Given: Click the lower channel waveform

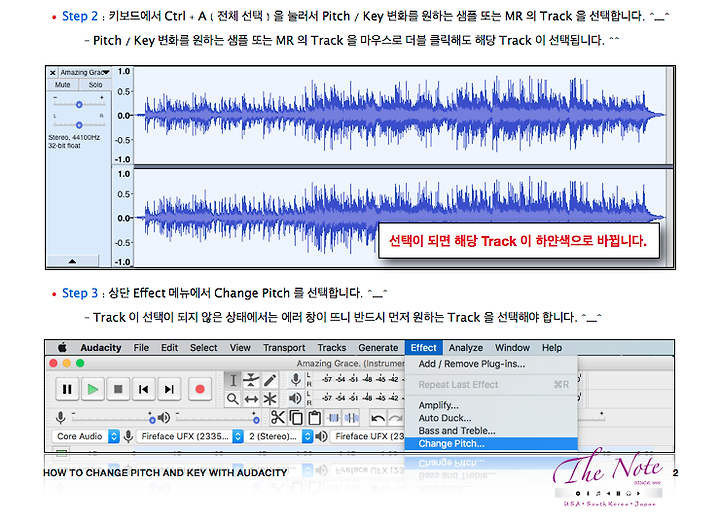Looking at the screenshot, I should coord(402,218).
